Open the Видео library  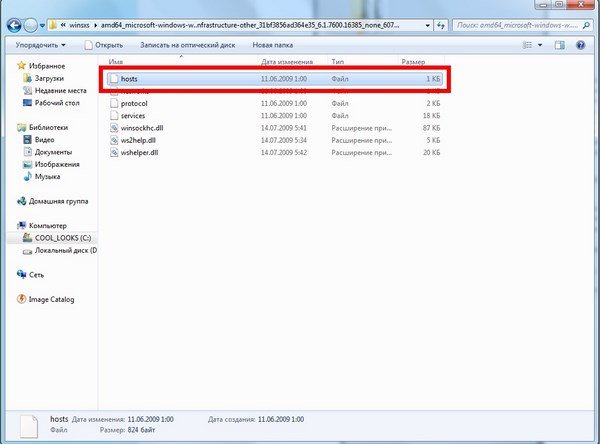coord(45,140)
